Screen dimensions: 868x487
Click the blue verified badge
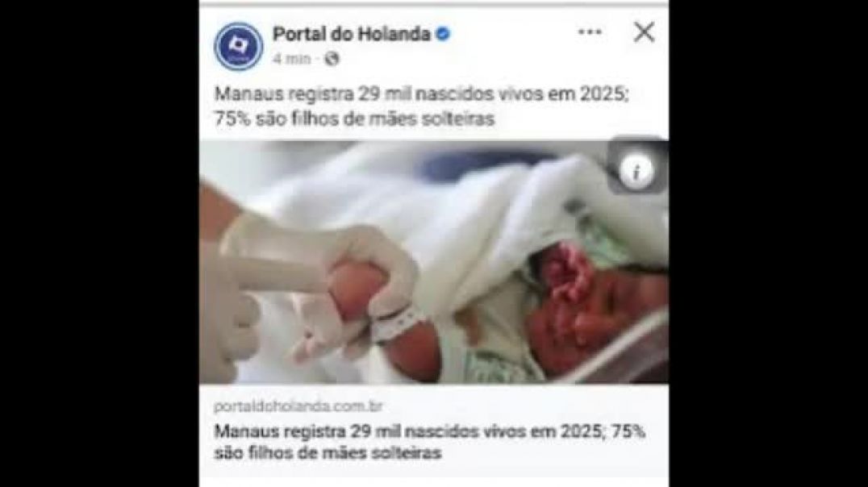tap(443, 35)
